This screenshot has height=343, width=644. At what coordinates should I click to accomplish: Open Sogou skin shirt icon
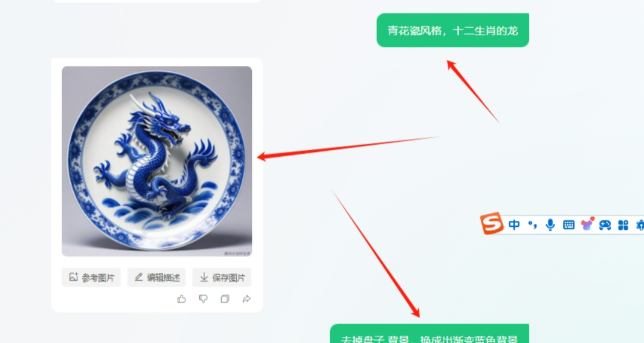click(x=587, y=224)
